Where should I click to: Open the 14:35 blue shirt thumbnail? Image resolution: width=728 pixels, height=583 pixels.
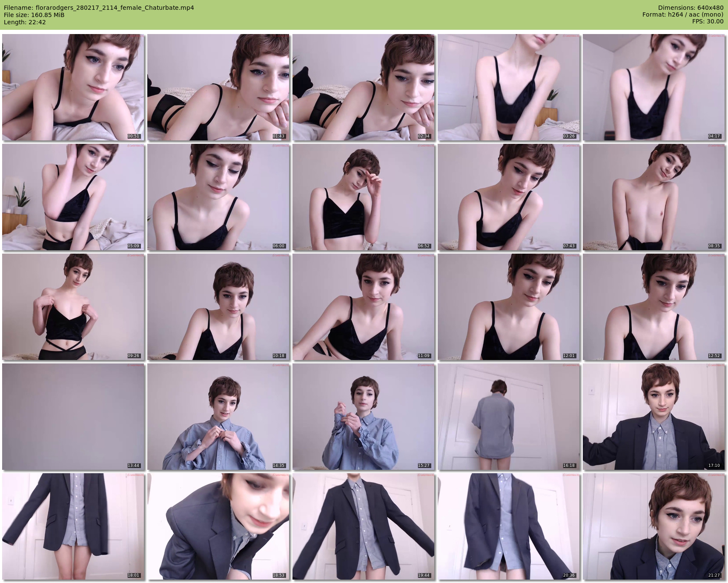point(218,417)
